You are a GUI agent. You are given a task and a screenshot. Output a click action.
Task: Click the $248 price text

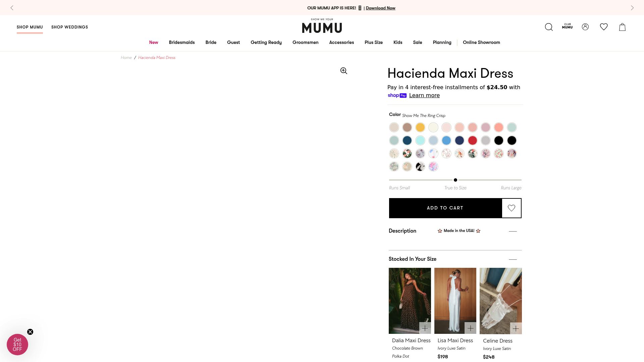click(x=489, y=357)
